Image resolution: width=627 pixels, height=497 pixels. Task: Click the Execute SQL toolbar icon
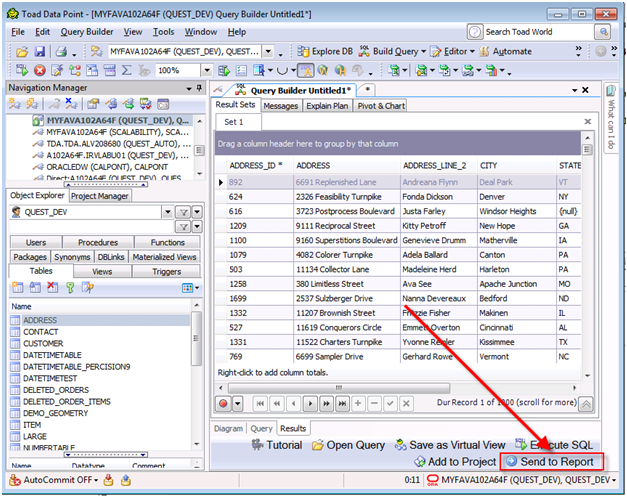(22, 70)
